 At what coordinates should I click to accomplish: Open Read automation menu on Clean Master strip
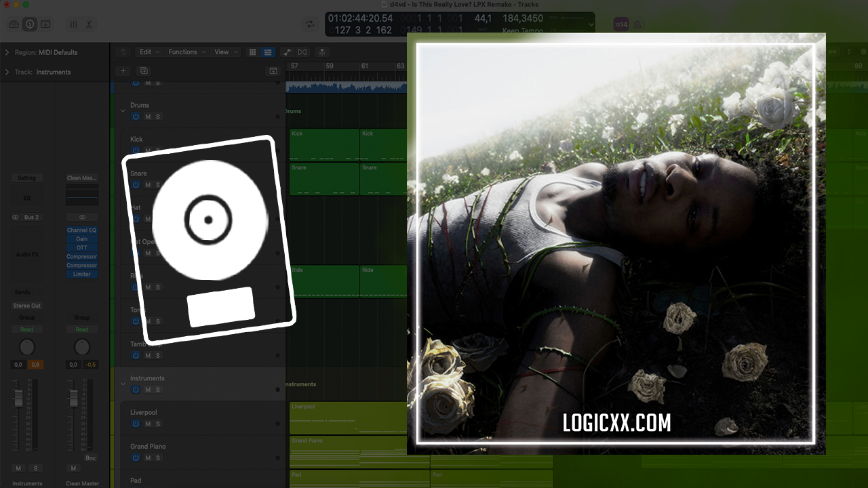82,329
